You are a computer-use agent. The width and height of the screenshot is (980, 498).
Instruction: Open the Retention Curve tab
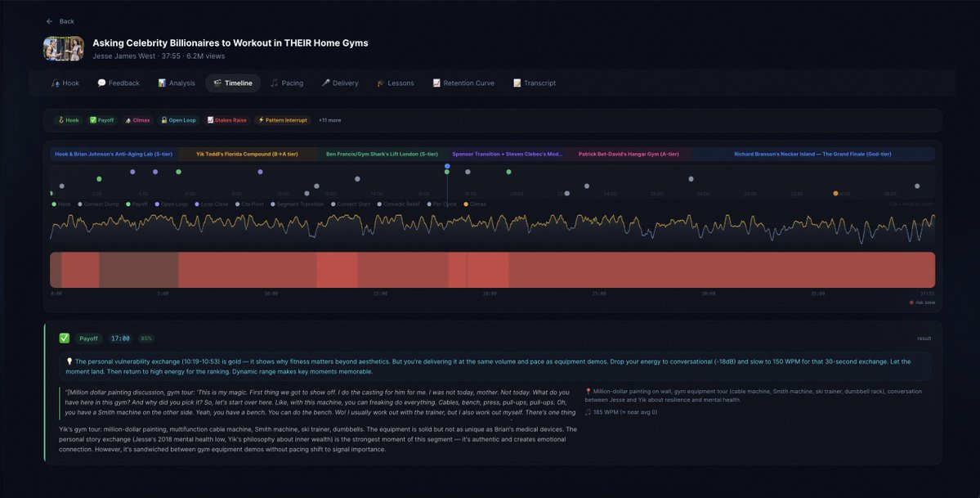click(463, 83)
